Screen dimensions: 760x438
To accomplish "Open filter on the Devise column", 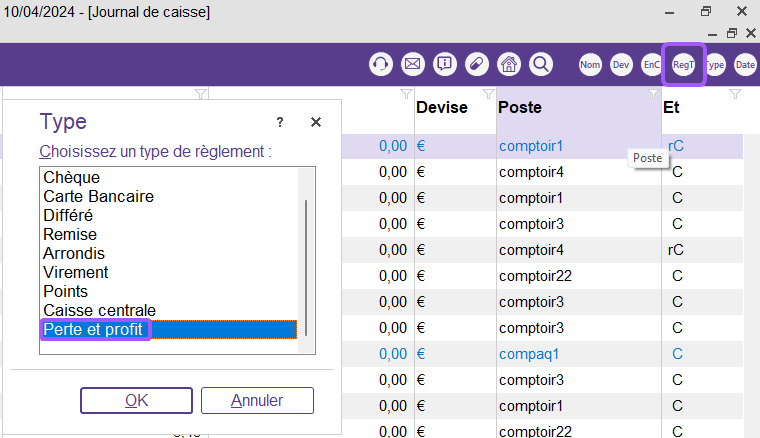I will 487,94.
